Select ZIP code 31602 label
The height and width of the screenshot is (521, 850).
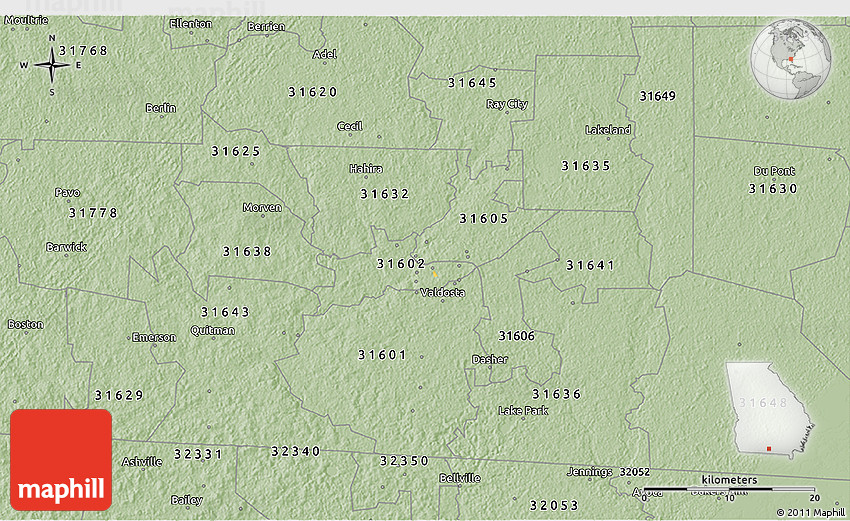click(x=401, y=264)
